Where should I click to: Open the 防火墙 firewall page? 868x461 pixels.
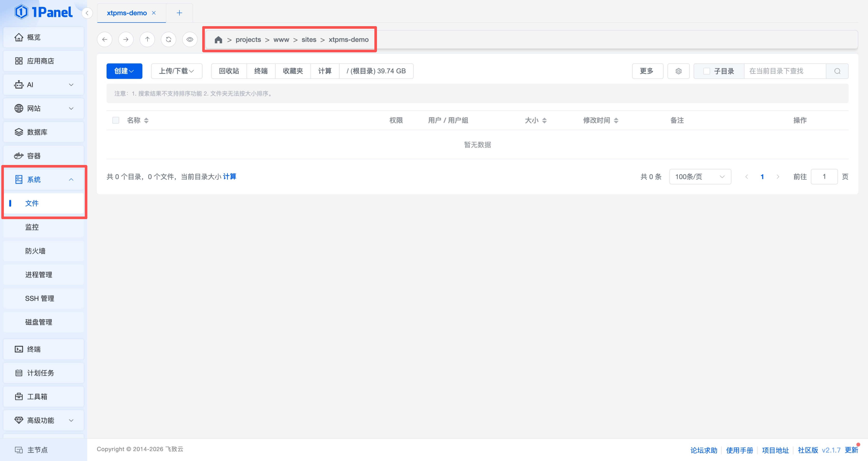point(44,251)
